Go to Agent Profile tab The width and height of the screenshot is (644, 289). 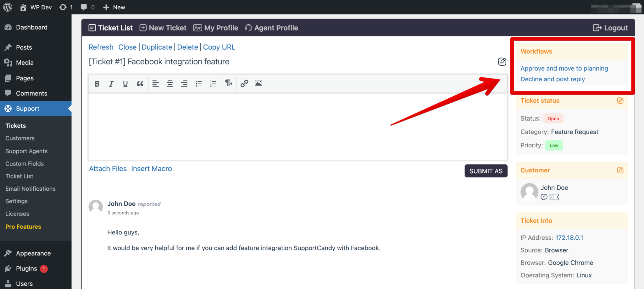271,28
